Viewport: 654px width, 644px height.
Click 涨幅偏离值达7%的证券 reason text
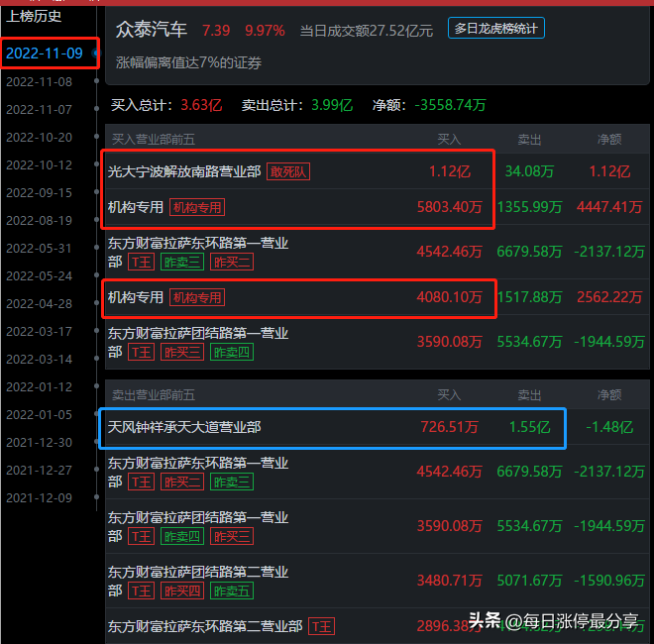[x=188, y=62]
